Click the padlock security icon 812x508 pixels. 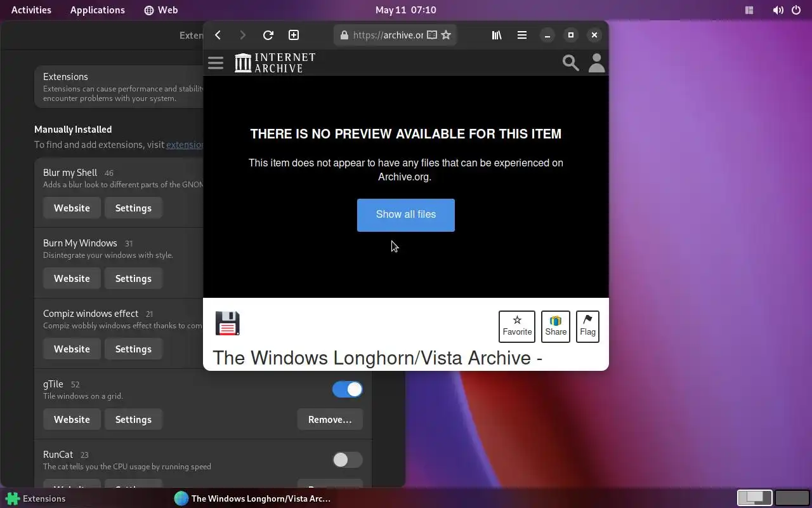[x=344, y=35]
